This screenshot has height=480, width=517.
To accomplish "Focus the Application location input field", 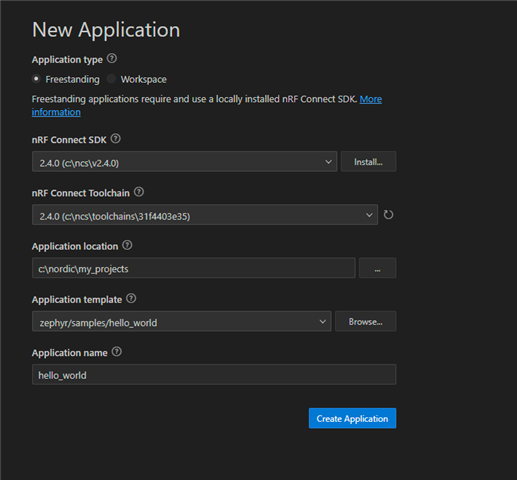I will [194, 268].
